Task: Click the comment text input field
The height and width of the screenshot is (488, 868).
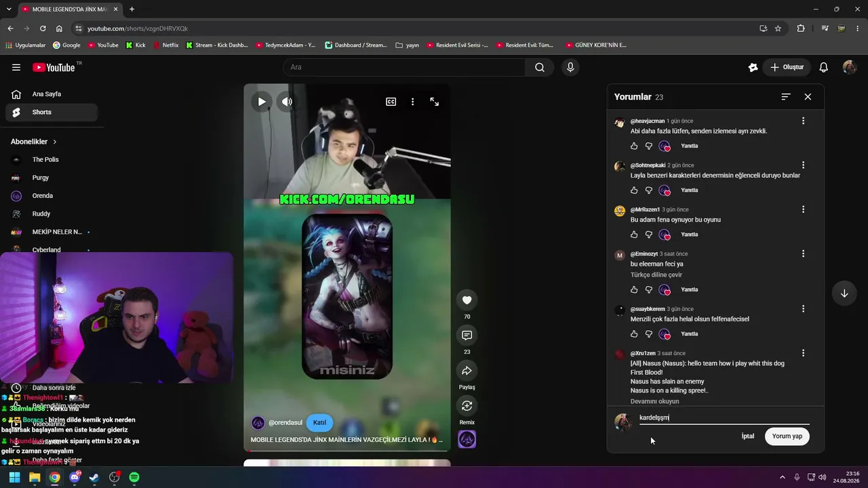Action: 724,418
